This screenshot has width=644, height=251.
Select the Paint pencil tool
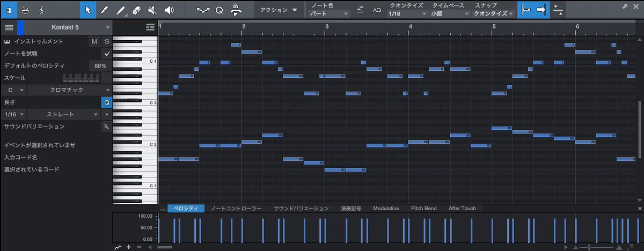(105, 10)
